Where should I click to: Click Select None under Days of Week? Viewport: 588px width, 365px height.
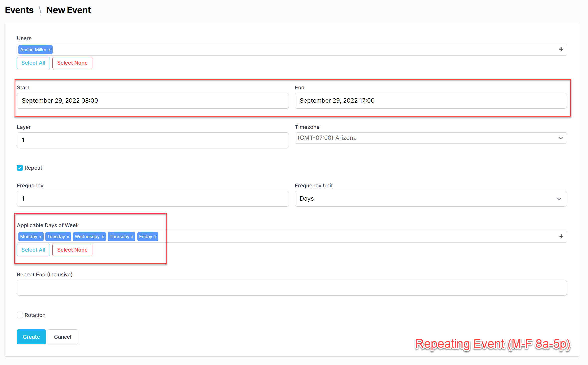tap(72, 250)
